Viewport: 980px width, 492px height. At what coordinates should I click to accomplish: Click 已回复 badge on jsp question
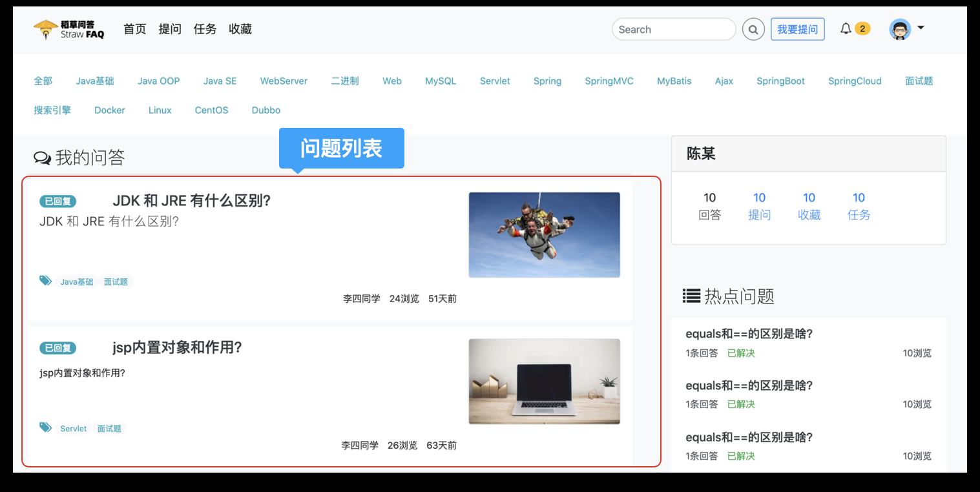[x=58, y=348]
